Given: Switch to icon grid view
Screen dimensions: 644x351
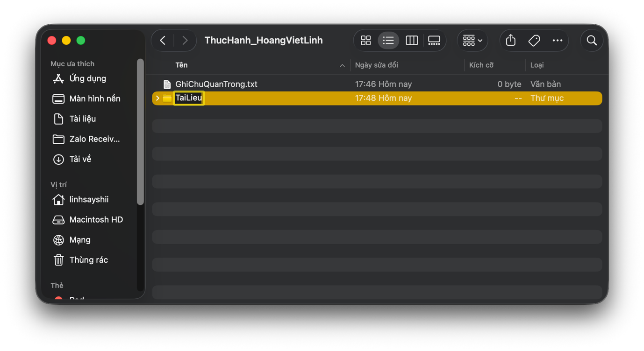Looking at the screenshot, I should (366, 41).
